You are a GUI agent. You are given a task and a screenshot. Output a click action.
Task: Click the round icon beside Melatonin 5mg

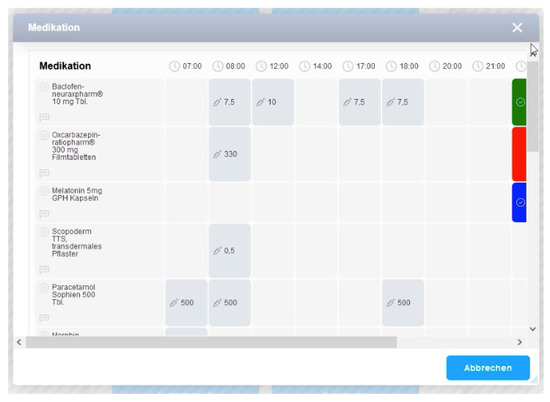pyautogui.click(x=44, y=191)
